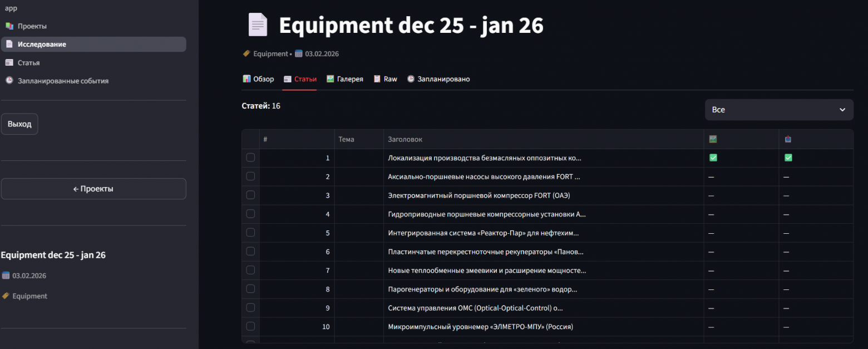This screenshot has width=868, height=349.
Task: Open the Все filter dropdown
Action: (778, 110)
